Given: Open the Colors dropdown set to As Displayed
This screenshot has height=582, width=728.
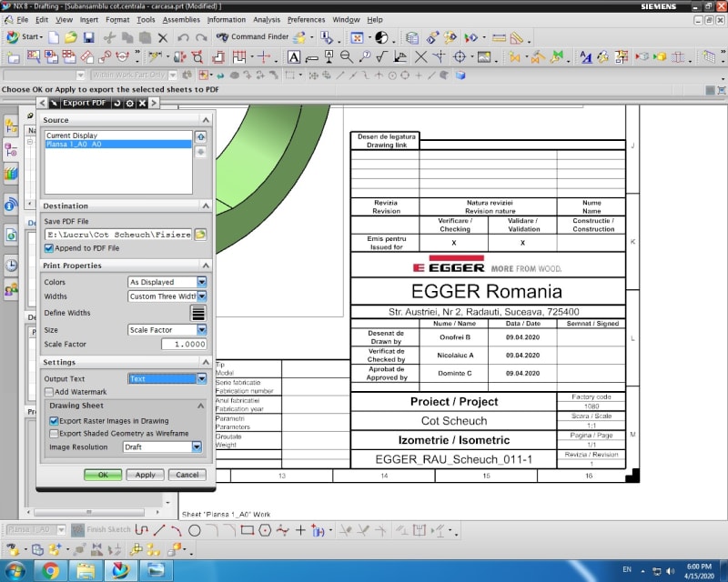Looking at the screenshot, I should click(167, 282).
